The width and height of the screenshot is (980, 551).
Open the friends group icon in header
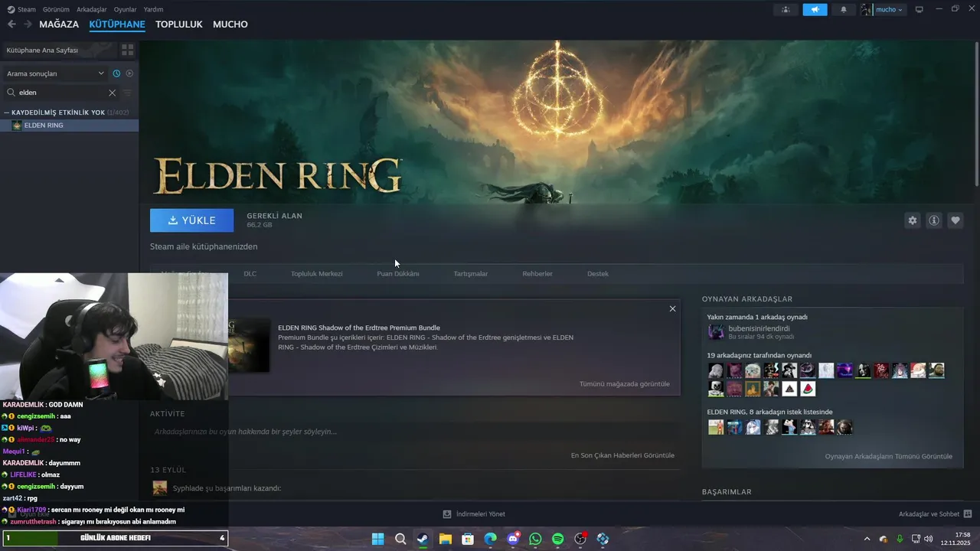pos(786,9)
